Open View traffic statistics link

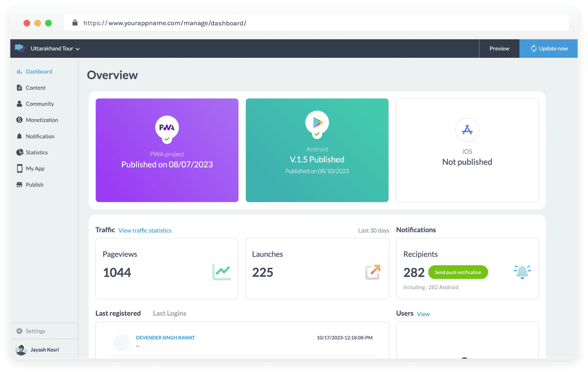pyautogui.click(x=145, y=231)
